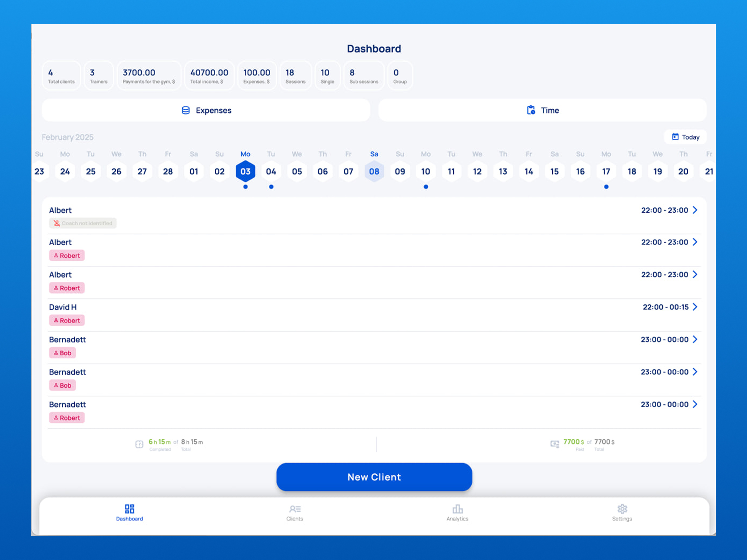This screenshot has height=560, width=747.
Task: Click the Settings gear icon
Action: coord(622,509)
